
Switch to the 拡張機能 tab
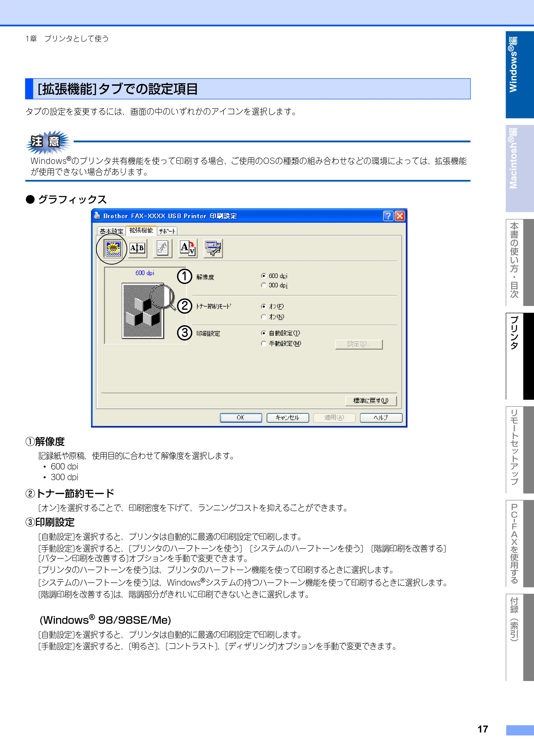tap(141, 230)
